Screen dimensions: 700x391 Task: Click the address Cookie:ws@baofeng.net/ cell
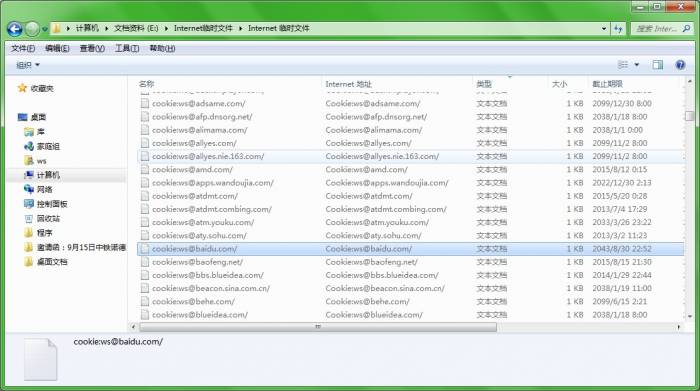point(371,262)
